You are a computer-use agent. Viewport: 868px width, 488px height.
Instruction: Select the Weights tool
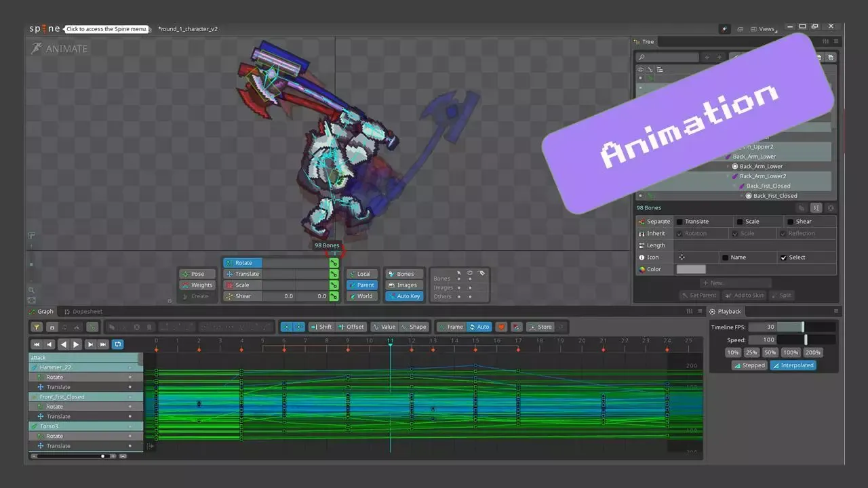198,285
